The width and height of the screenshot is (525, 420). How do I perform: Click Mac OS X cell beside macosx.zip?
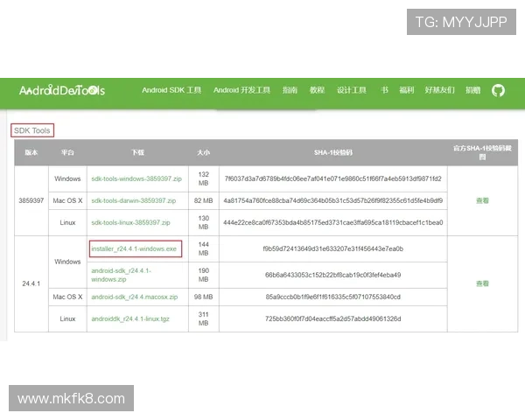pos(67,297)
